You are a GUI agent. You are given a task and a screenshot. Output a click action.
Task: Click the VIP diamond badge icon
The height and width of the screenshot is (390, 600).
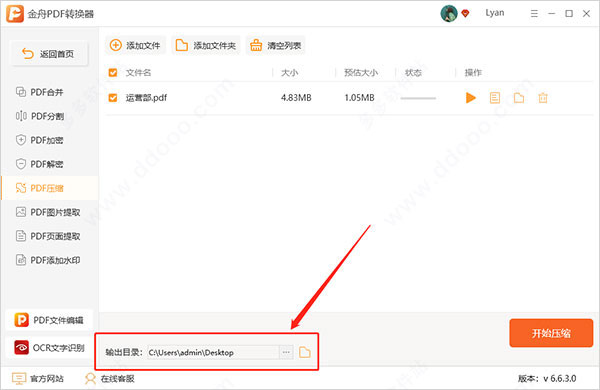465,14
